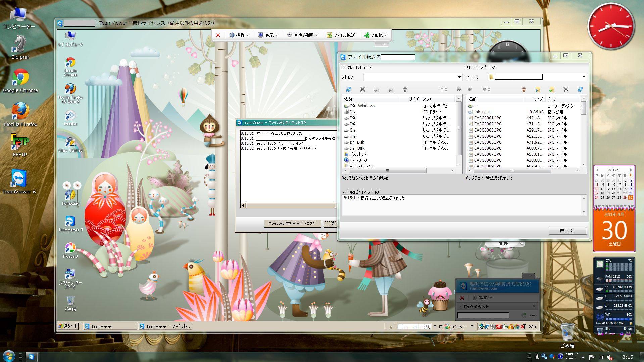Select remote taskbar TeamViewer button
This screenshot has width=644, height=362.
point(110,326)
